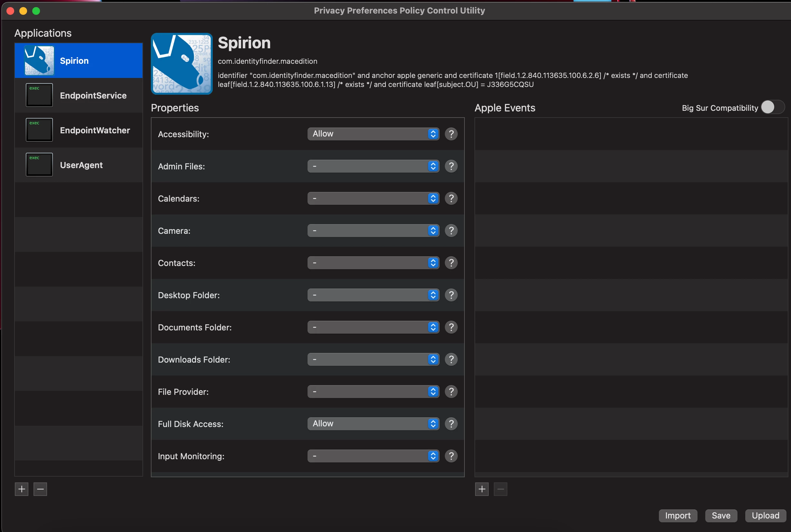The image size is (791, 532).
Task: Open the Input Monitoring dropdown
Action: 373,456
